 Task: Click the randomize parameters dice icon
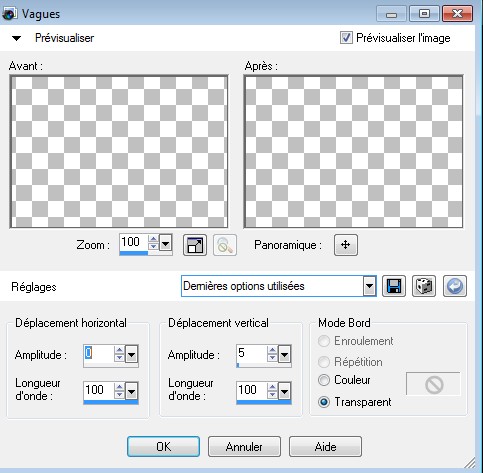tap(424, 286)
